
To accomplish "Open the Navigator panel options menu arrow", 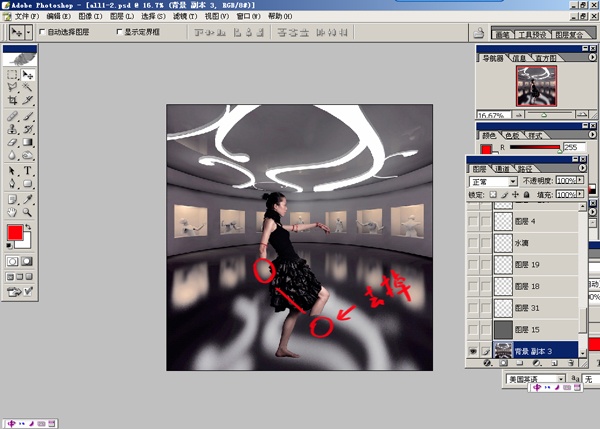I will (592, 57).
